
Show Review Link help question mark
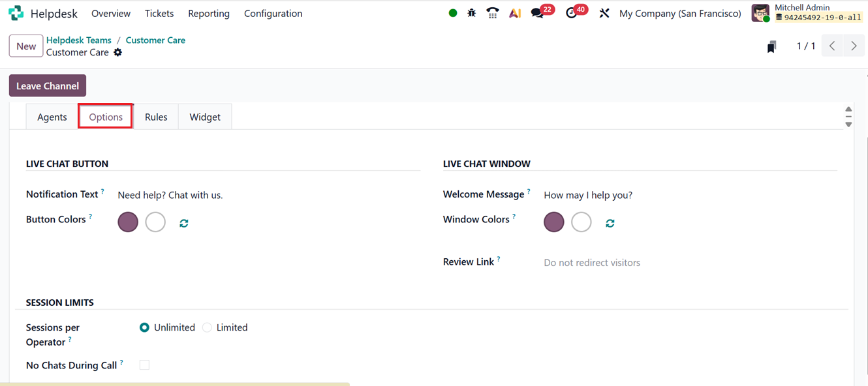coord(499,259)
